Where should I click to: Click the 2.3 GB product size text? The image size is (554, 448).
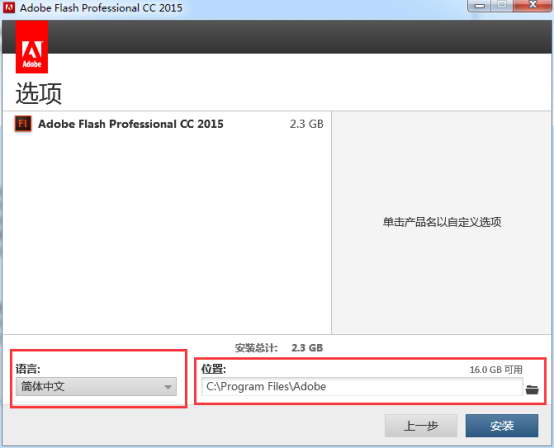coord(306,124)
